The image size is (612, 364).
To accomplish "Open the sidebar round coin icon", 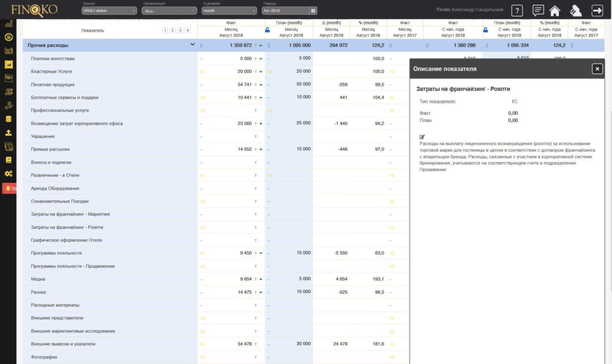I will click(8, 37).
